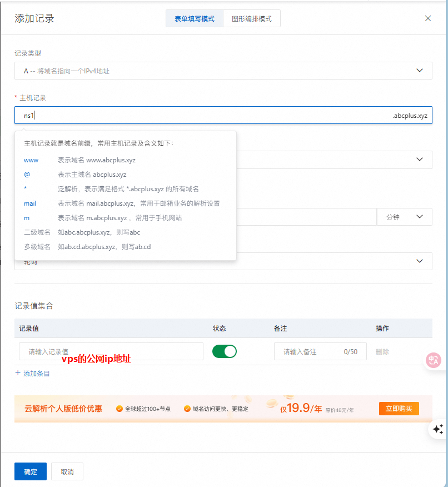Image resolution: width=448 pixels, height=487 pixels.
Task: Choose the @ host record suggestion
Action: tap(26, 175)
